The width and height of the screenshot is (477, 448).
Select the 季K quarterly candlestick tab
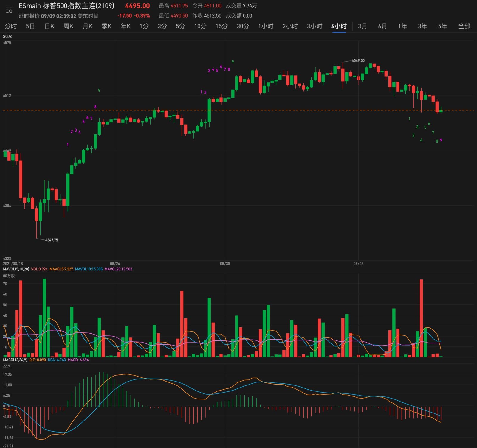(x=106, y=26)
